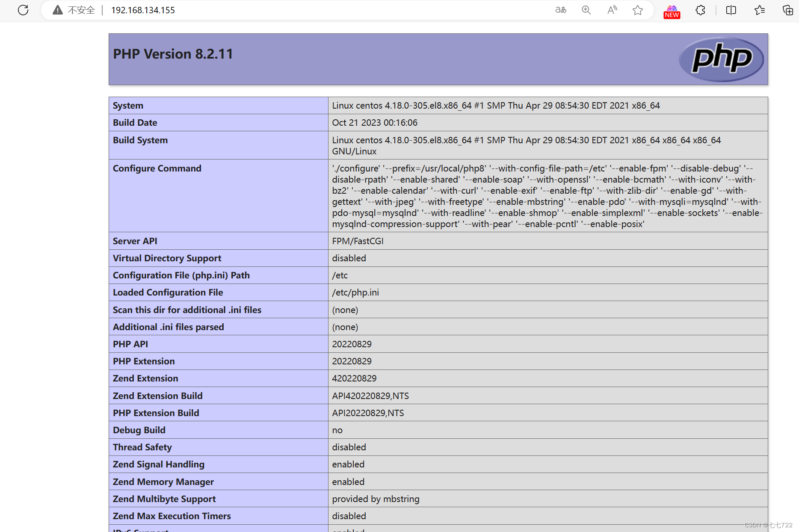Select the System value Linux centos kernel string
The width and height of the screenshot is (799, 532).
496,106
